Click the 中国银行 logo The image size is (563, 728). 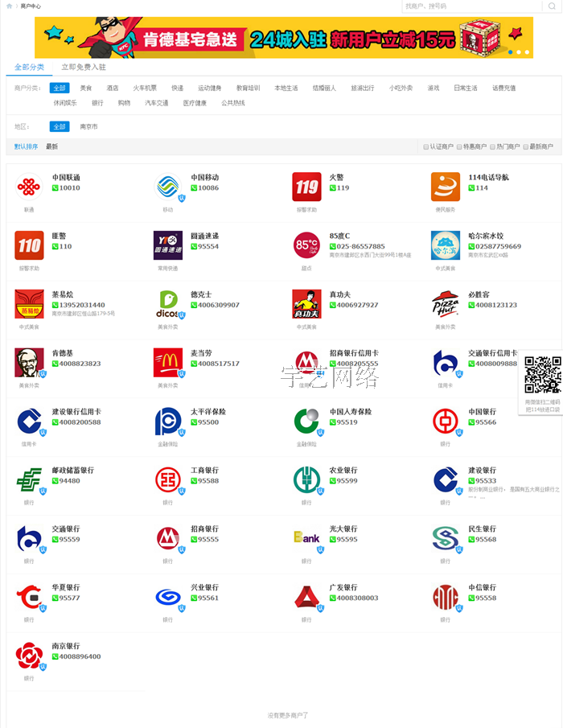coord(445,421)
